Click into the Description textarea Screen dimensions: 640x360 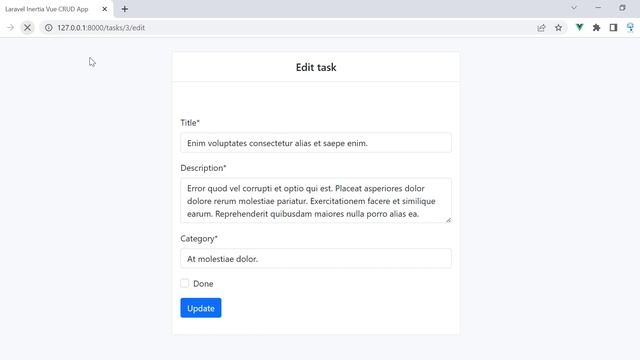(316, 200)
